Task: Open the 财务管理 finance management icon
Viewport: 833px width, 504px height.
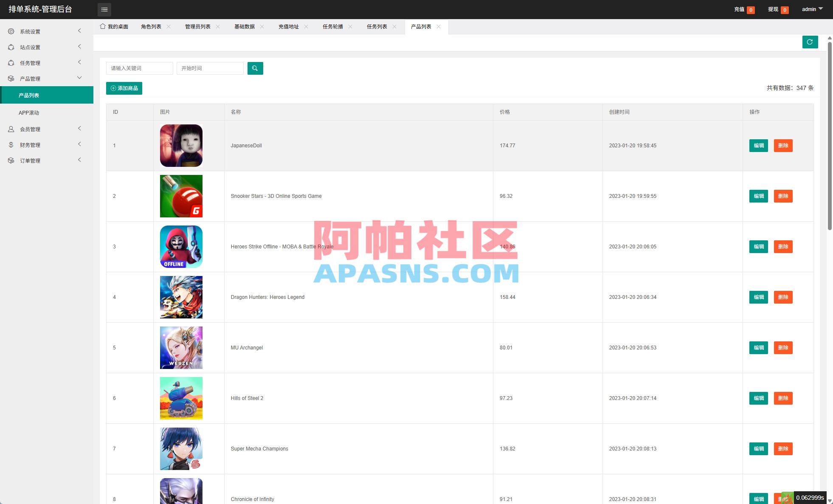Action: click(11, 144)
